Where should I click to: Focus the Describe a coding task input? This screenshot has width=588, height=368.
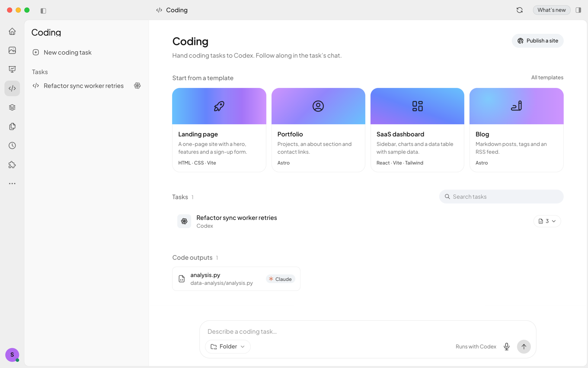(x=367, y=332)
